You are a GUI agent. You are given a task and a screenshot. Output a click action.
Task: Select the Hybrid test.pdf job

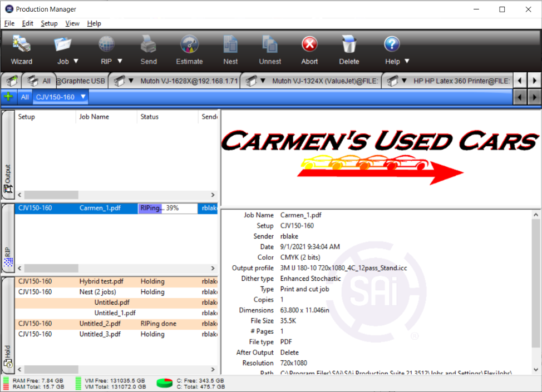[x=101, y=281]
